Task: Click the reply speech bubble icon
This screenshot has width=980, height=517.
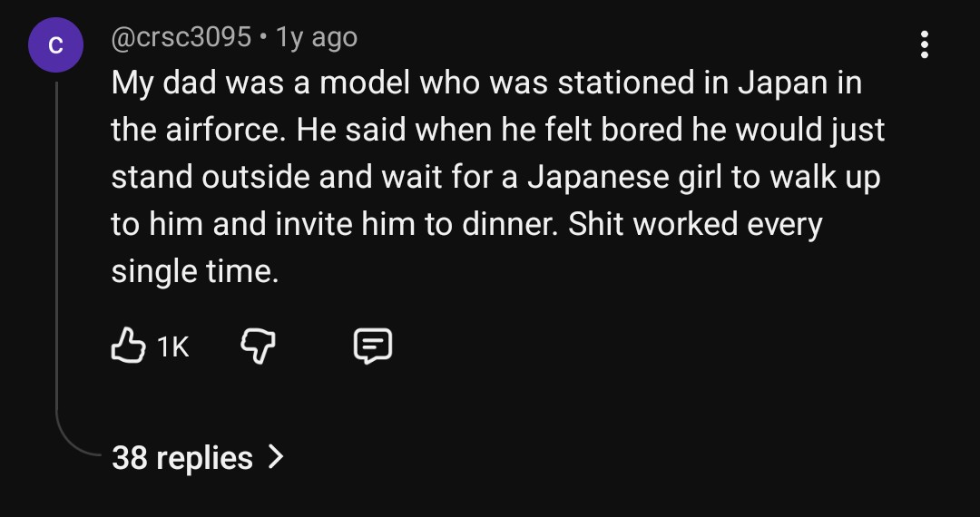Action: tap(372, 346)
